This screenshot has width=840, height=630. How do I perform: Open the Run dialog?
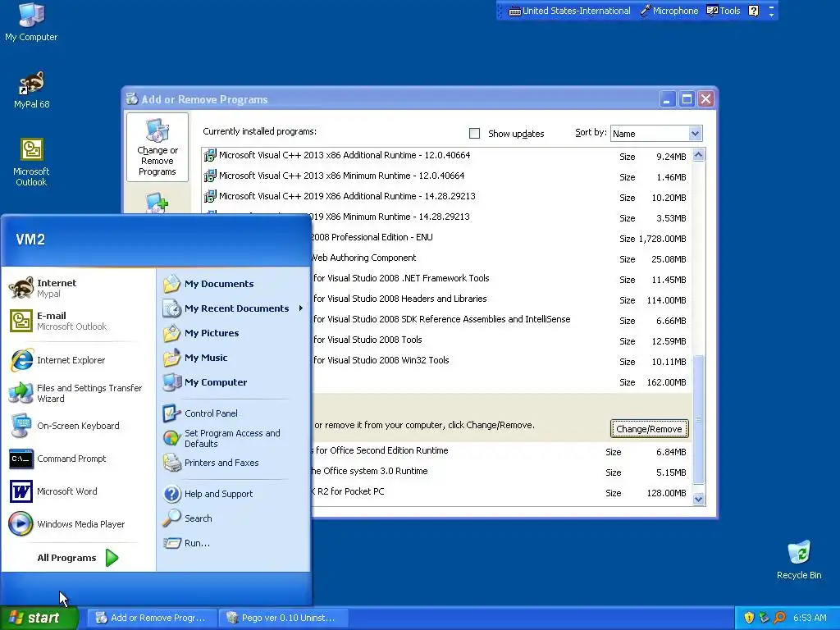pos(233,543)
